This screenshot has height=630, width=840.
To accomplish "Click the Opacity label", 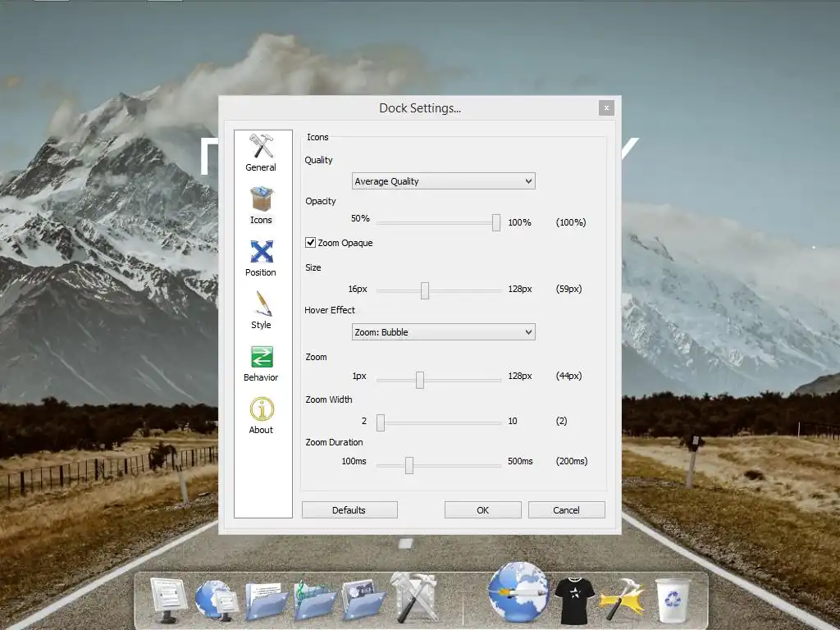I will pyautogui.click(x=321, y=201).
